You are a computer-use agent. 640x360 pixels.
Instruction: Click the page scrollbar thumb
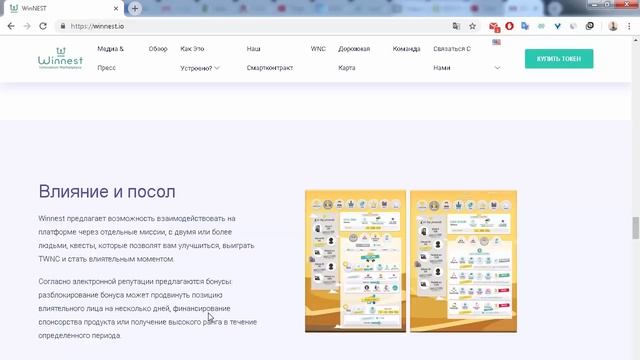(636, 228)
